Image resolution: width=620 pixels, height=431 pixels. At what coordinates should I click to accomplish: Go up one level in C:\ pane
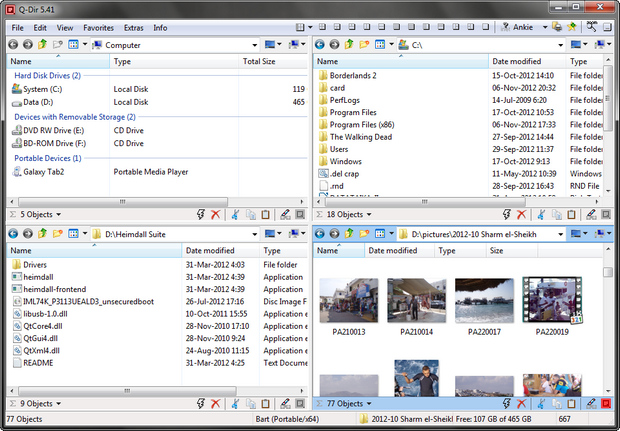point(349,45)
